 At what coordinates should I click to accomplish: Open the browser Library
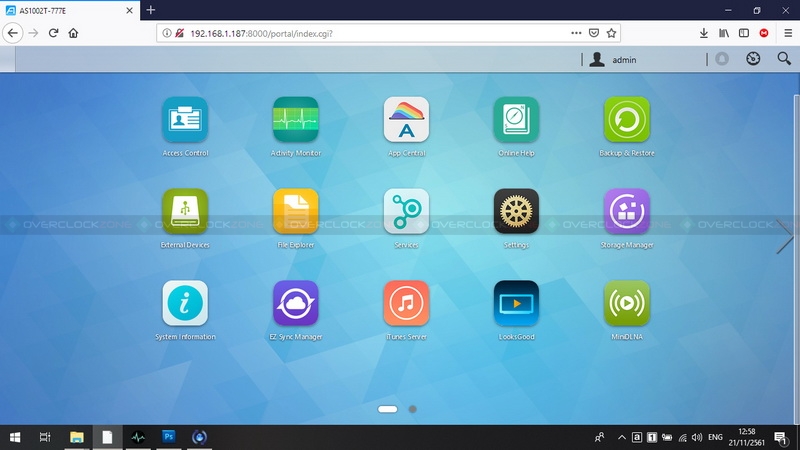724,33
